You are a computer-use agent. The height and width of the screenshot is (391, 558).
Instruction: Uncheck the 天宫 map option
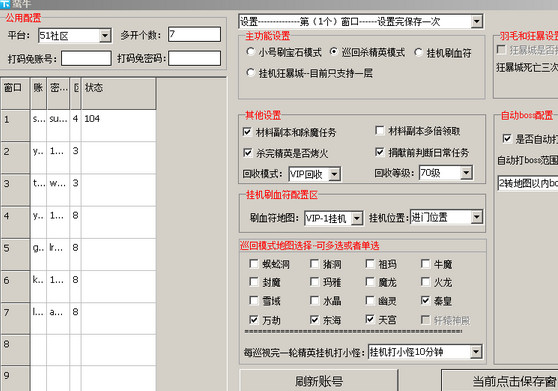[x=370, y=319]
